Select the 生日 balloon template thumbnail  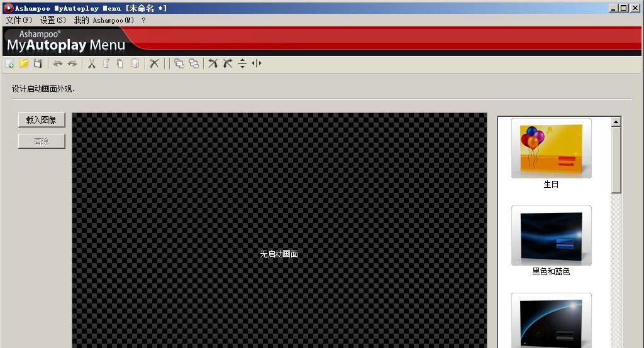click(x=551, y=148)
